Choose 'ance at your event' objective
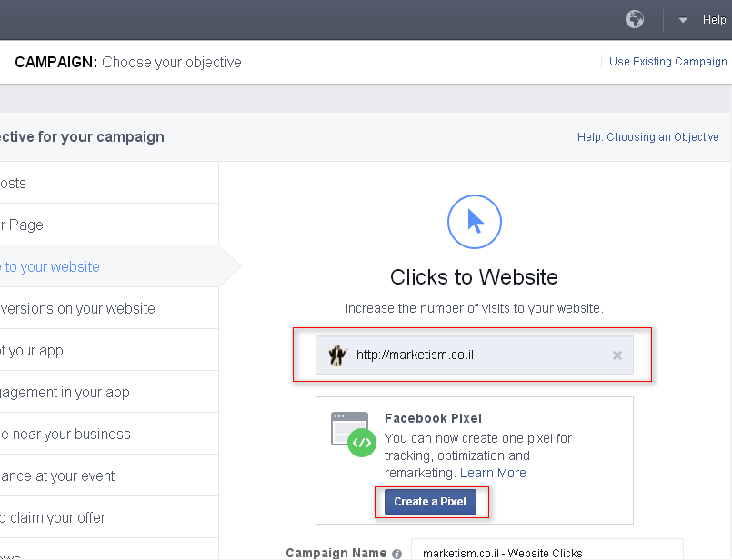732x560 pixels. click(109, 475)
